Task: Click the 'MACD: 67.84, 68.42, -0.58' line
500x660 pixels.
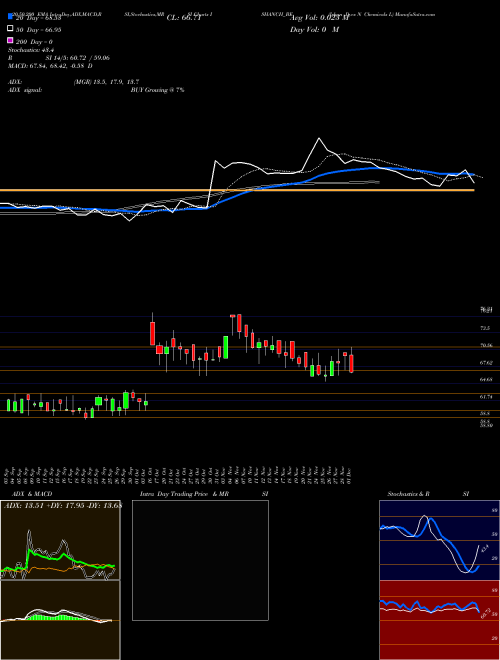Action: (x=48, y=66)
